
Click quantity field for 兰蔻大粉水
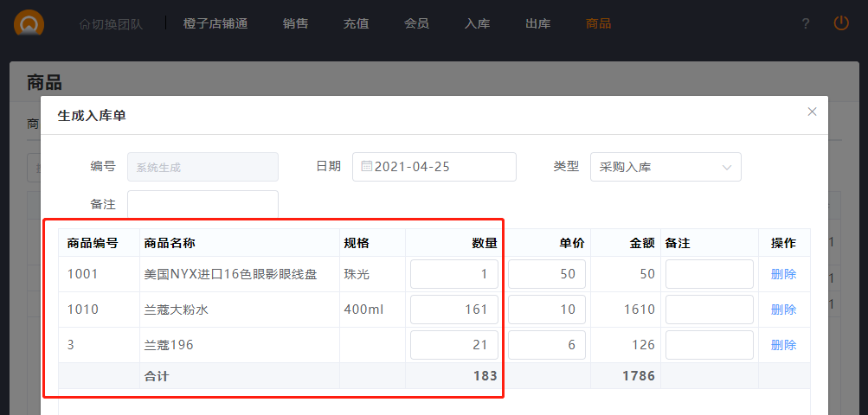(x=453, y=310)
